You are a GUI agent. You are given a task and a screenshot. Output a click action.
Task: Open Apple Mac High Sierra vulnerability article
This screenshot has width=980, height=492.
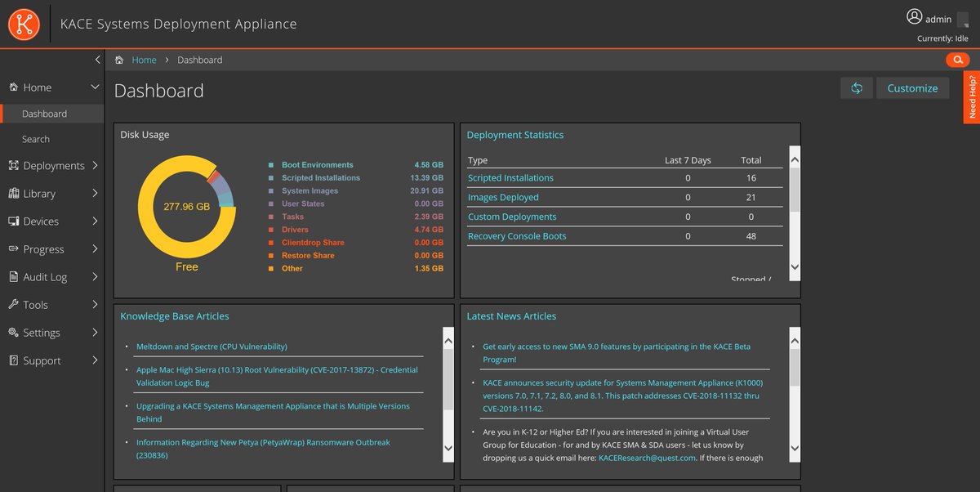pos(277,376)
